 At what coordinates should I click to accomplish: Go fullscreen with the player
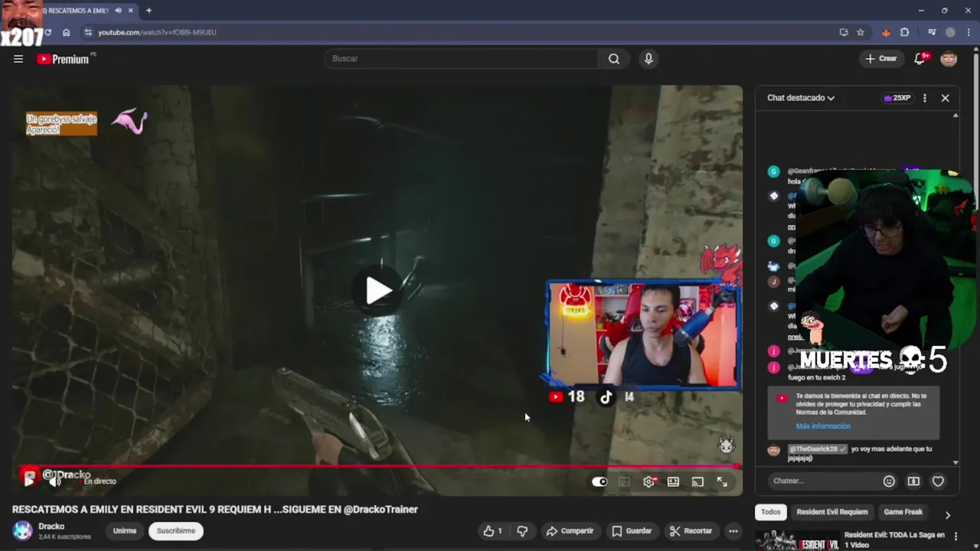click(722, 481)
